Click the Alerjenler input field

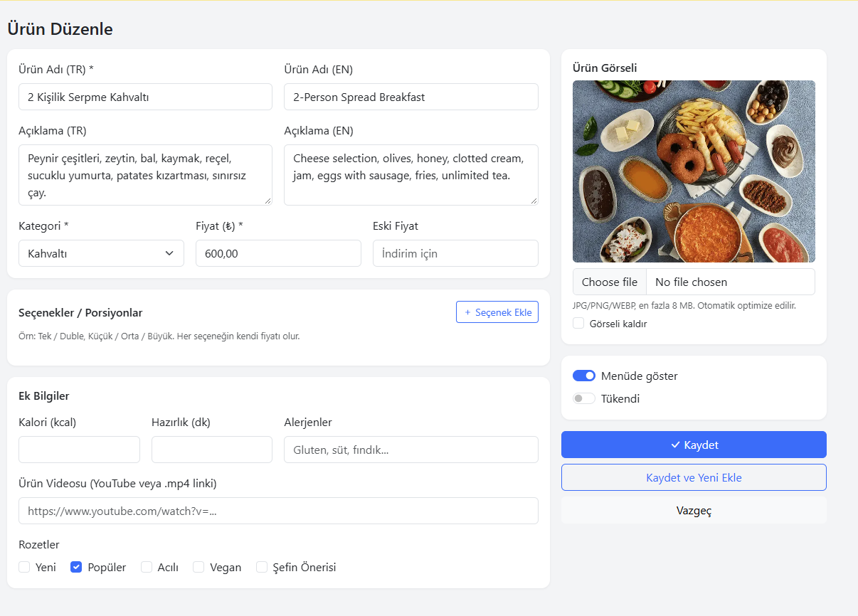click(x=411, y=450)
